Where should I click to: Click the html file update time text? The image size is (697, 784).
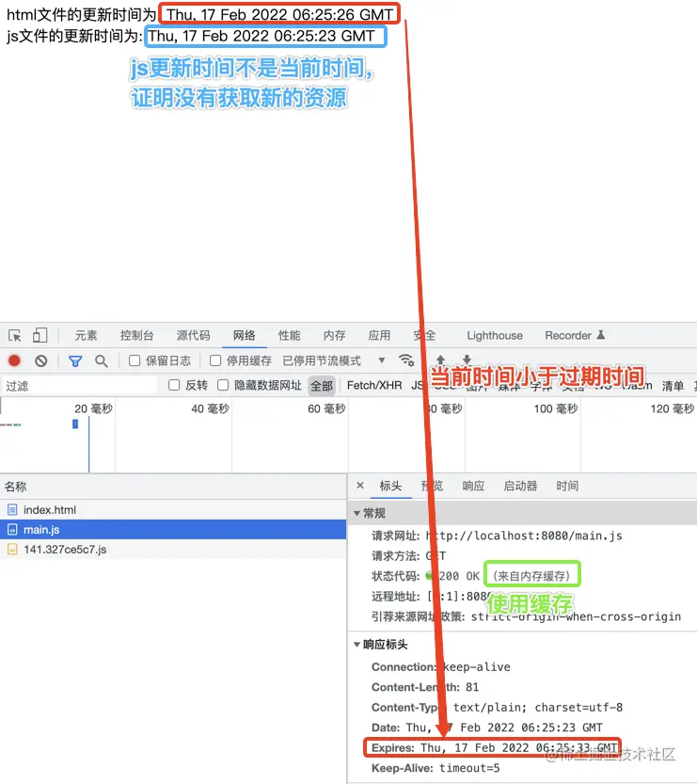279,14
